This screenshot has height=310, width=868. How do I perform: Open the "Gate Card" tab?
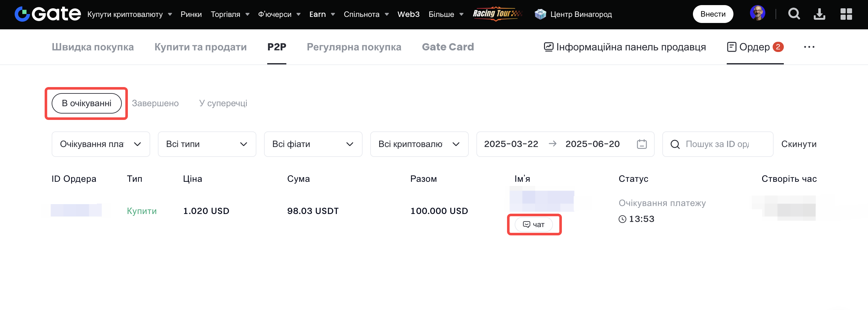click(x=447, y=47)
